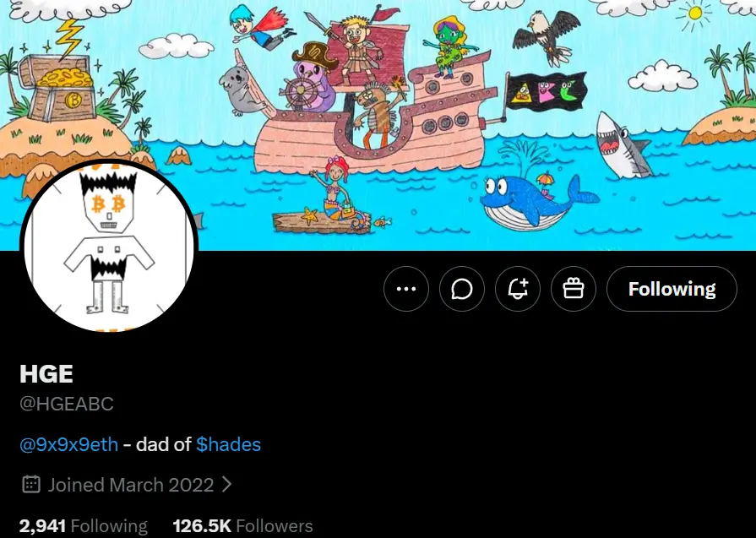
Task: Send a direct message via chat icon
Action: (x=462, y=289)
